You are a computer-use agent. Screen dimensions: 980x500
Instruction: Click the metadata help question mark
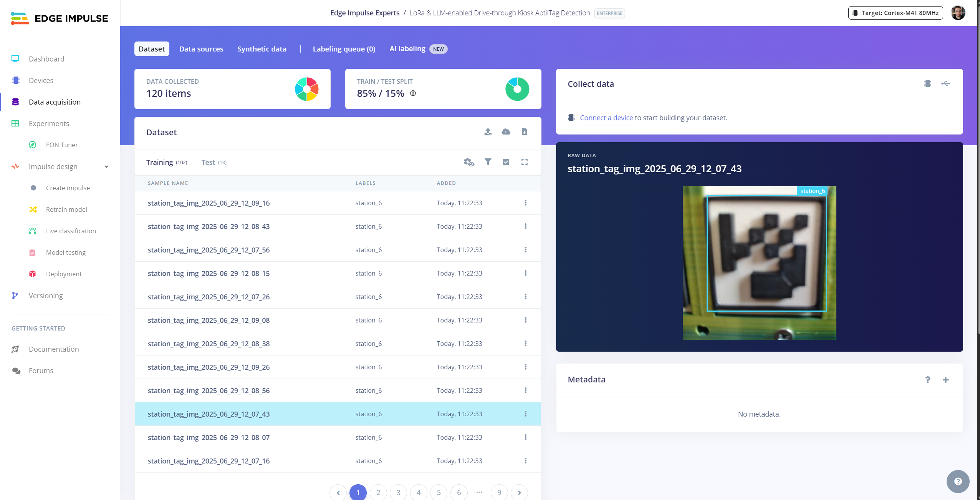point(927,380)
